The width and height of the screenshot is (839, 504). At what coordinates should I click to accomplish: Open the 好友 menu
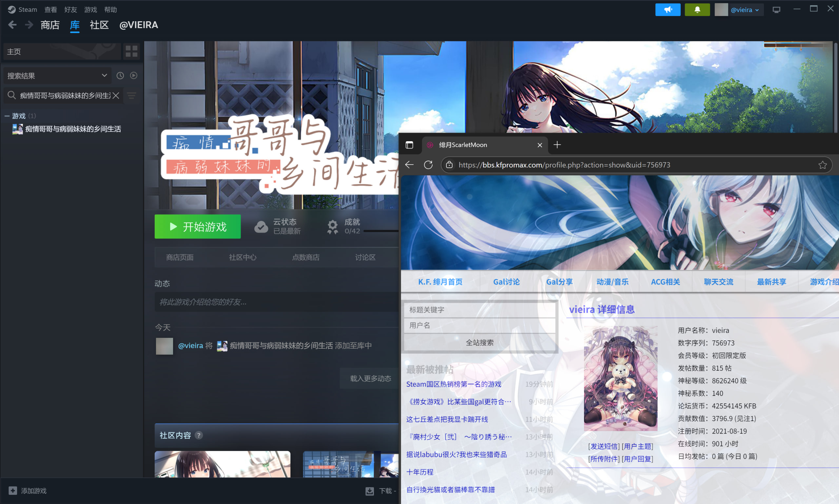(x=70, y=10)
